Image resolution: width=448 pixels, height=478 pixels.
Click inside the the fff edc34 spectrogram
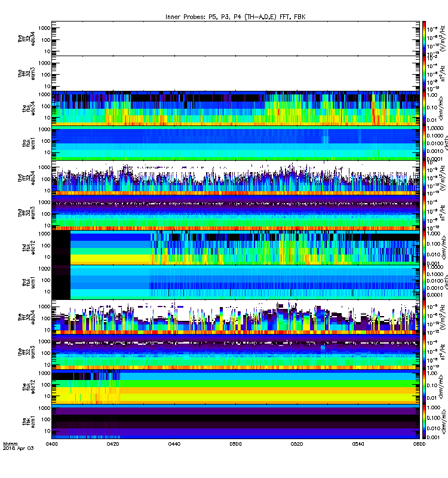[x=235, y=317]
